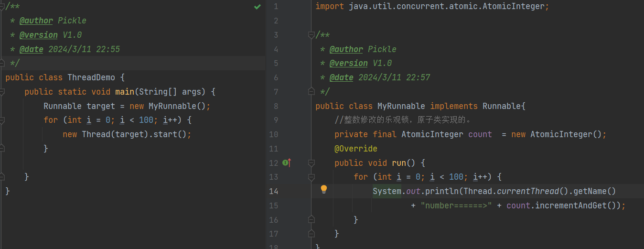Click line number 15 in the gutter
Screen dimensions: 644x249
[273, 206]
